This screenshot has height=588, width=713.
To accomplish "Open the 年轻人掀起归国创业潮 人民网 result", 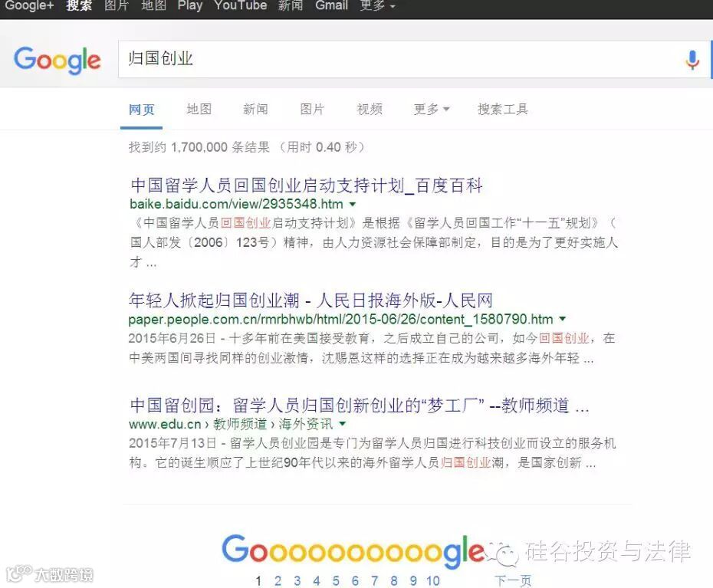I will pyautogui.click(x=310, y=301).
